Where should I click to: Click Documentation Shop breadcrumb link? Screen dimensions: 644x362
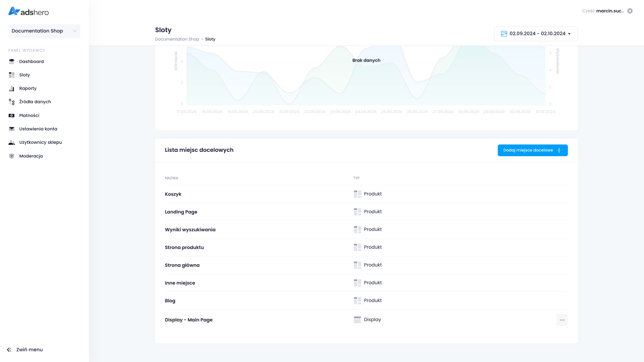[x=177, y=39]
